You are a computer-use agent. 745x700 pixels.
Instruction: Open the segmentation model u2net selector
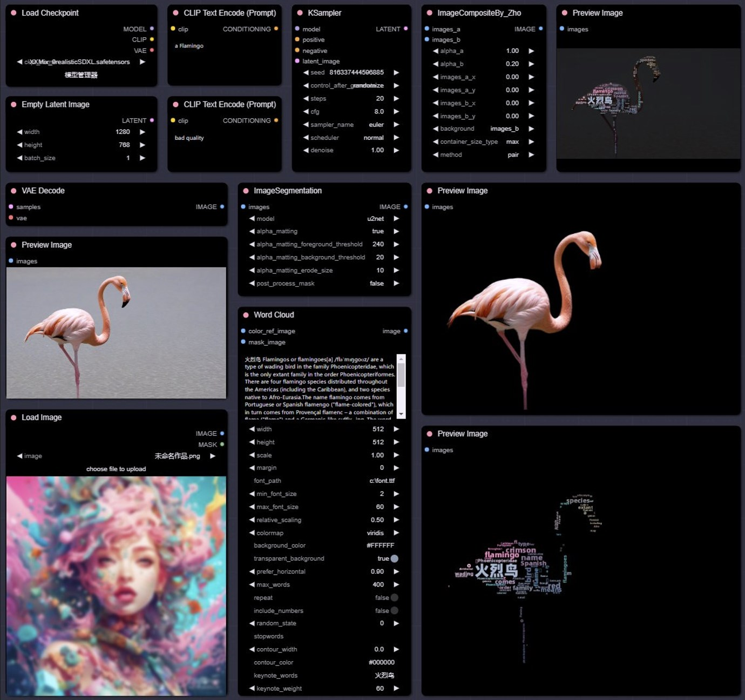click(x=324, y=219)
